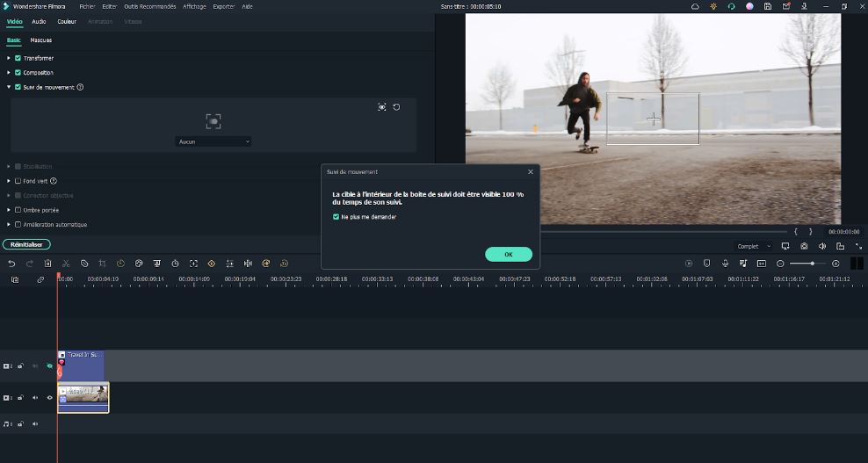Expand the Composition section arrow

(x=8, y=73)
